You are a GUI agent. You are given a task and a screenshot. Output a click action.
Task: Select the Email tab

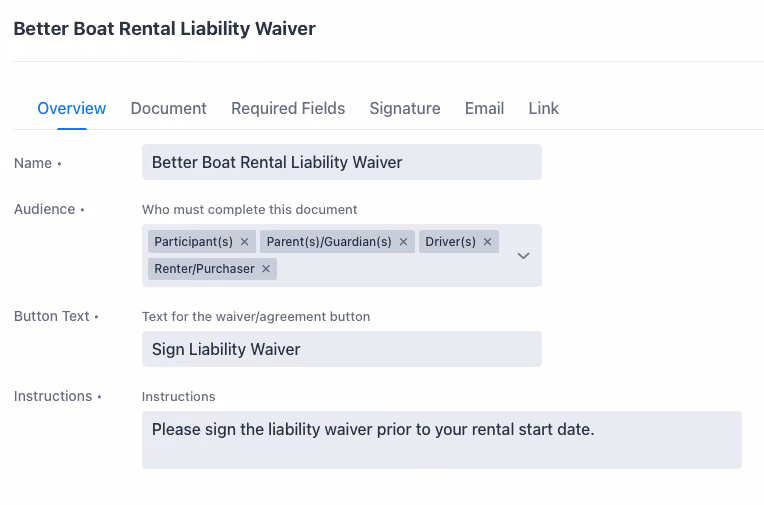484,108
